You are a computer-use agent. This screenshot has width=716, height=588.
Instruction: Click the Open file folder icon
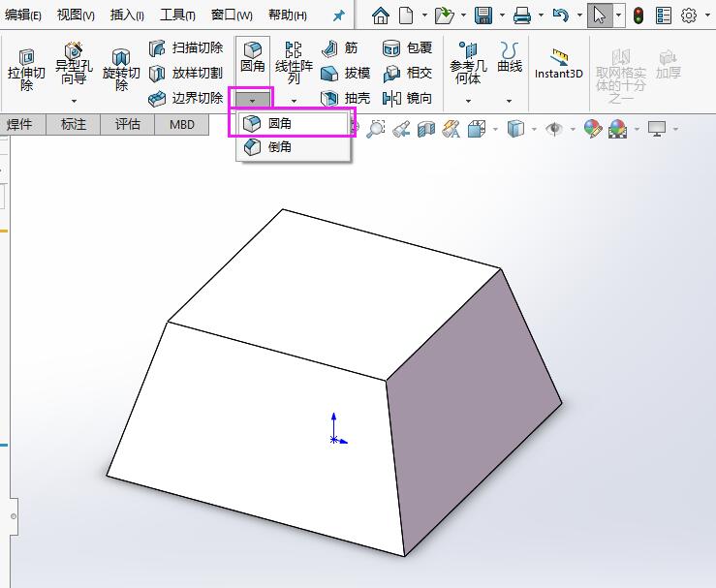point(445,15)
